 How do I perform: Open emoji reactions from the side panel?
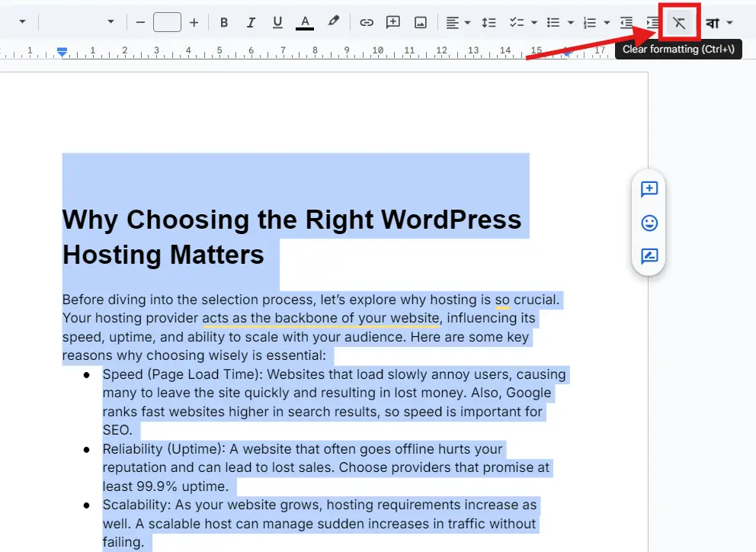(649, 223)
